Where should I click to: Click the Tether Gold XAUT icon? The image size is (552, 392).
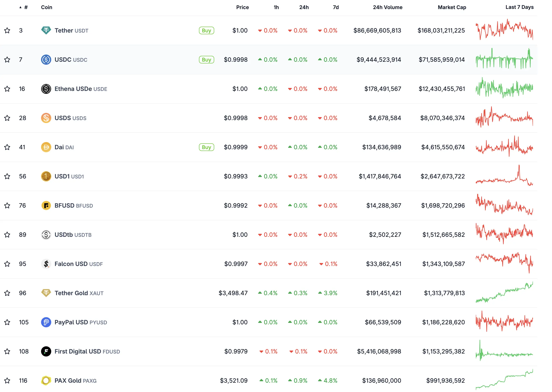point(46,293)
